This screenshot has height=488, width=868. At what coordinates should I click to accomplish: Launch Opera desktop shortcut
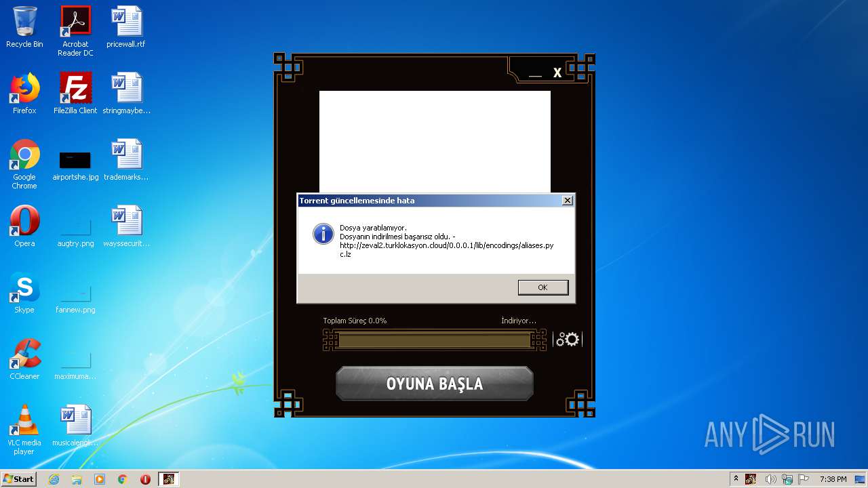(x=24, y=226)
